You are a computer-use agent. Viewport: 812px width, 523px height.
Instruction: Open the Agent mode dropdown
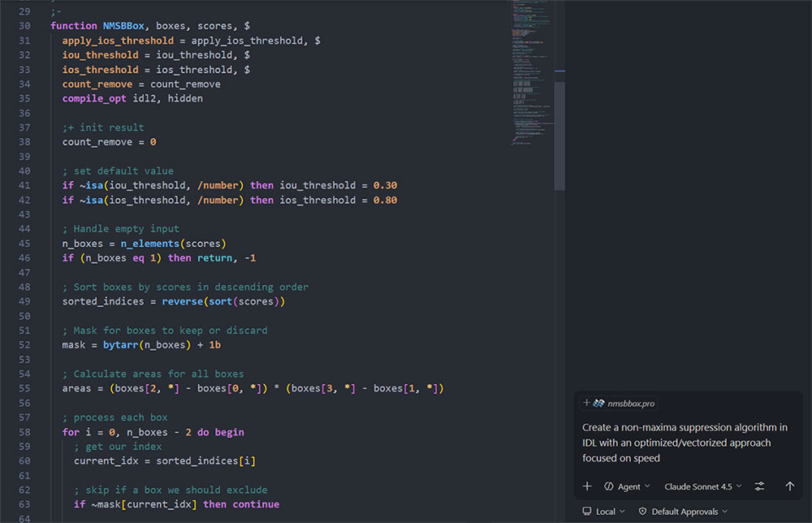click(628, 486)
